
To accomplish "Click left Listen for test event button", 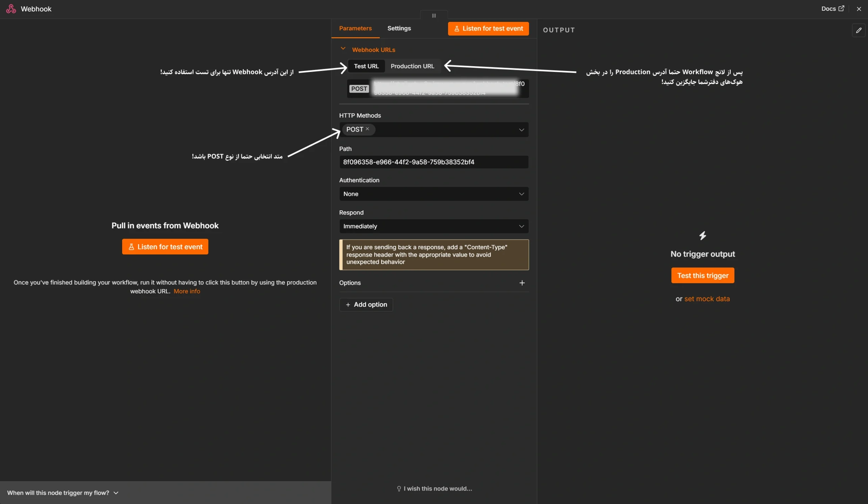I will pyautogui.click(x=165, y=247).
